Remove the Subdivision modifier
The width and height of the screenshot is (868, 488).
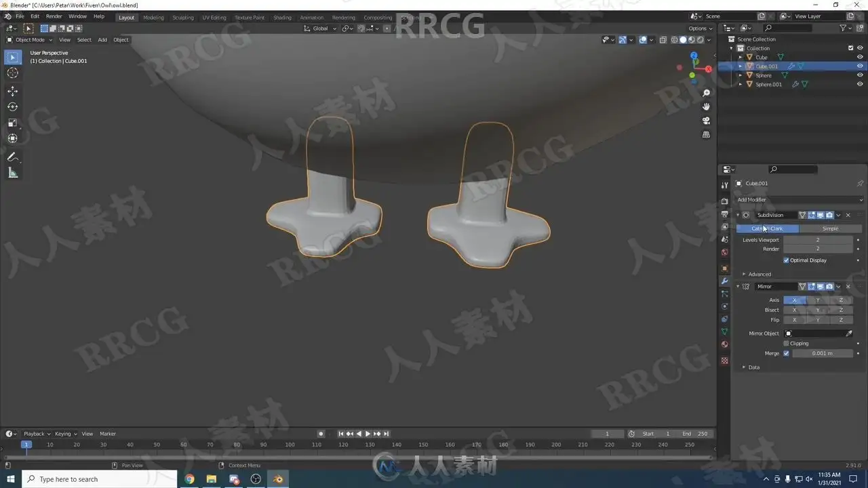pos(848,216)
